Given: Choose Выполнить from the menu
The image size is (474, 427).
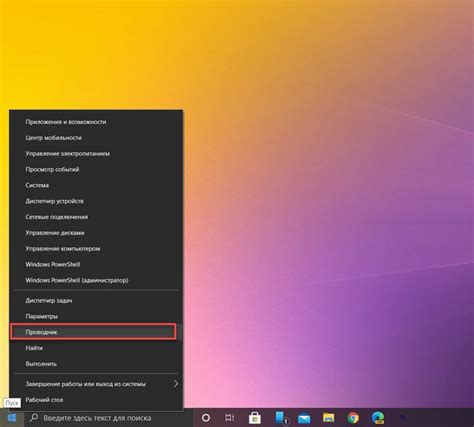Looking at the screenshot, I should [96, 364].
